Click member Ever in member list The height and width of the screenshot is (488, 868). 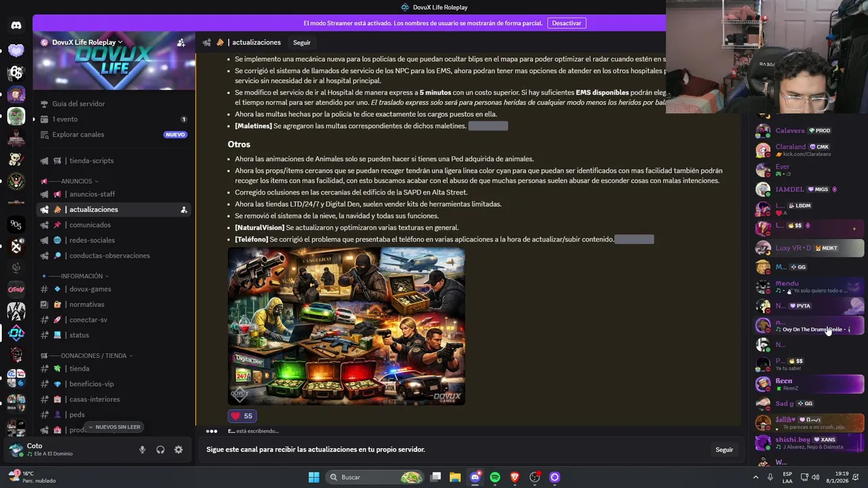(809, 169)
